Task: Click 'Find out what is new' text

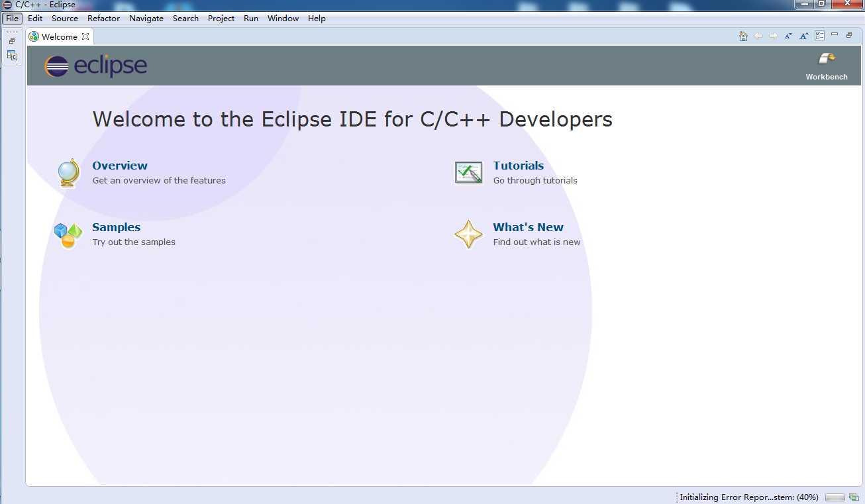Action: pos(536,242)
